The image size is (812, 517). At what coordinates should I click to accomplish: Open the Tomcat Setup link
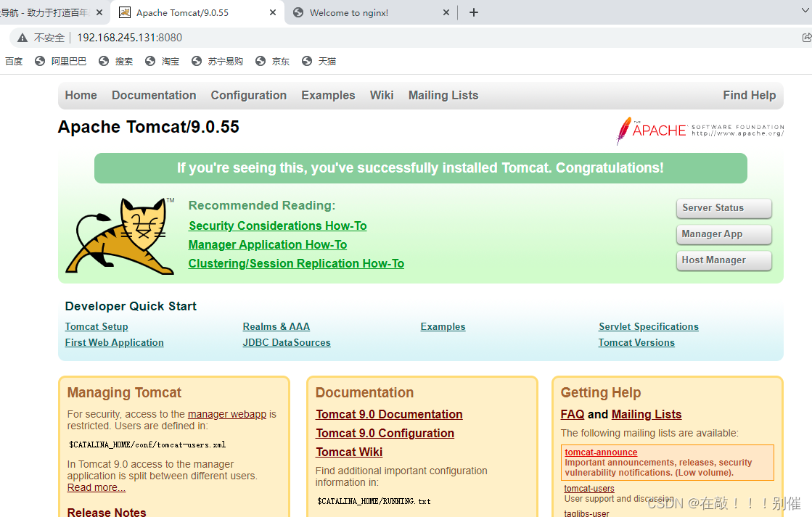[x=97, y=326]
